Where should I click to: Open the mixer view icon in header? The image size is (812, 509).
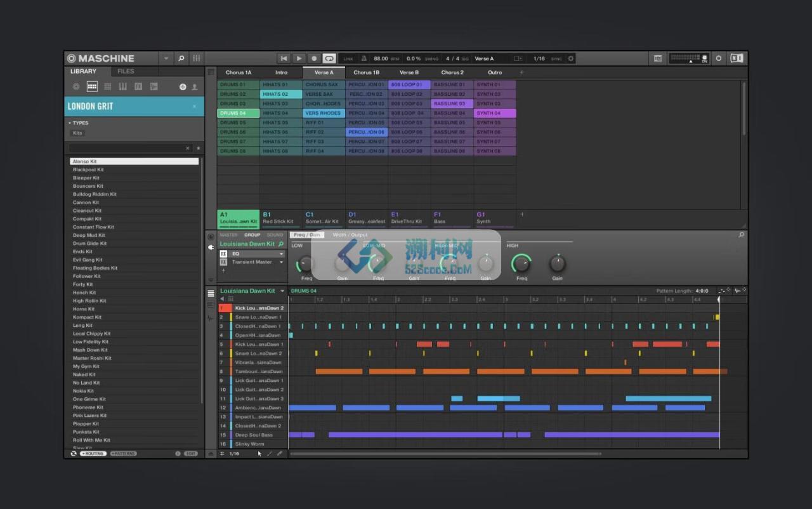(197, 58)
